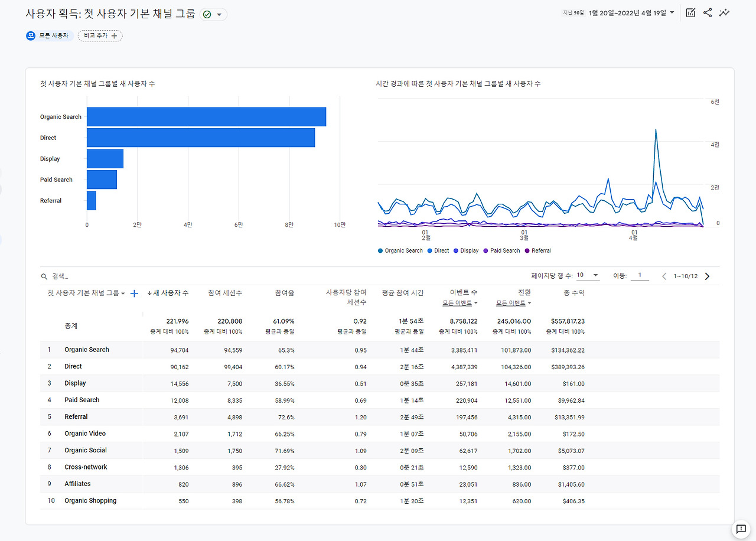Click the Referral engagement rate cell 72.6%
Viewport: 756px width, 541px height.
click(286, 417)
